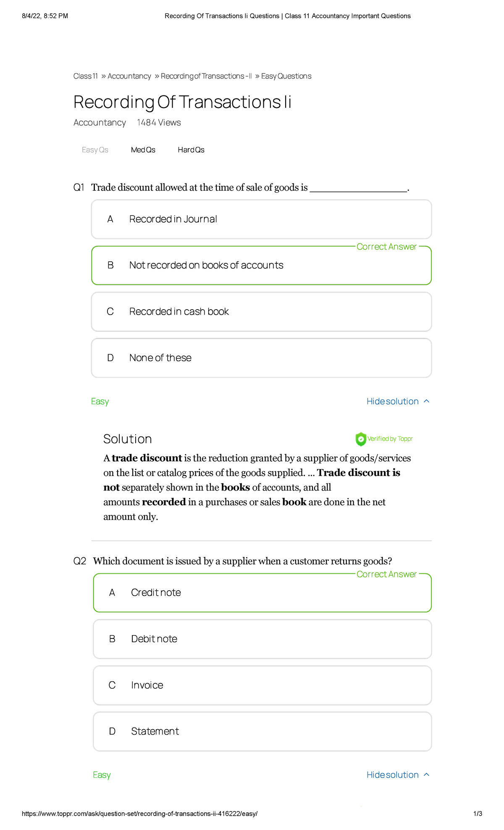Viewport: 504px width, 830px height.
Task: Pick Statement option for Q2
Action: [262, 731]
